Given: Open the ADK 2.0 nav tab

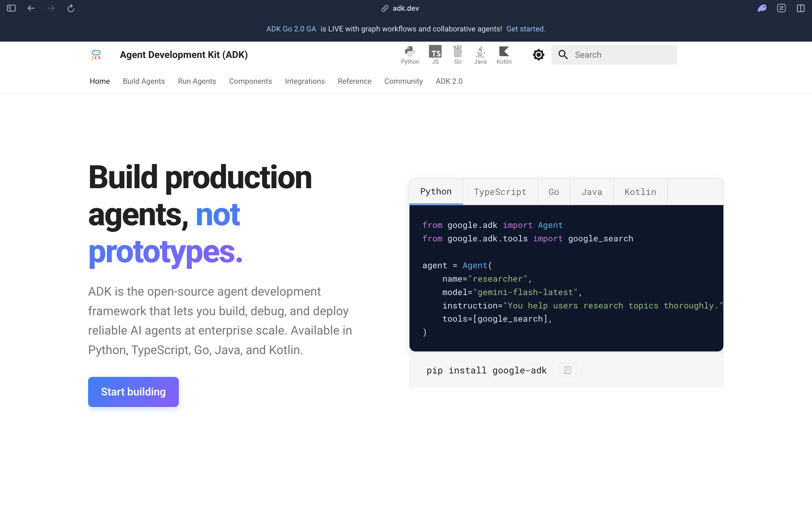Looking at the screenshot, I should pos(449,81).
